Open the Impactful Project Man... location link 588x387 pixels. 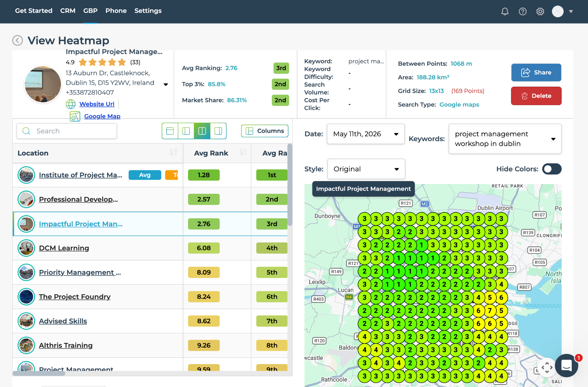click(x=81, y=224)
